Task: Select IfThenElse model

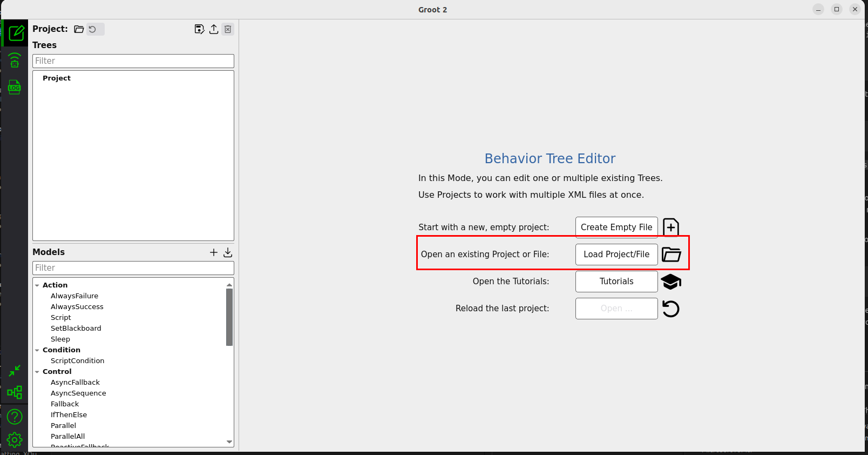Action: point(69,414)
